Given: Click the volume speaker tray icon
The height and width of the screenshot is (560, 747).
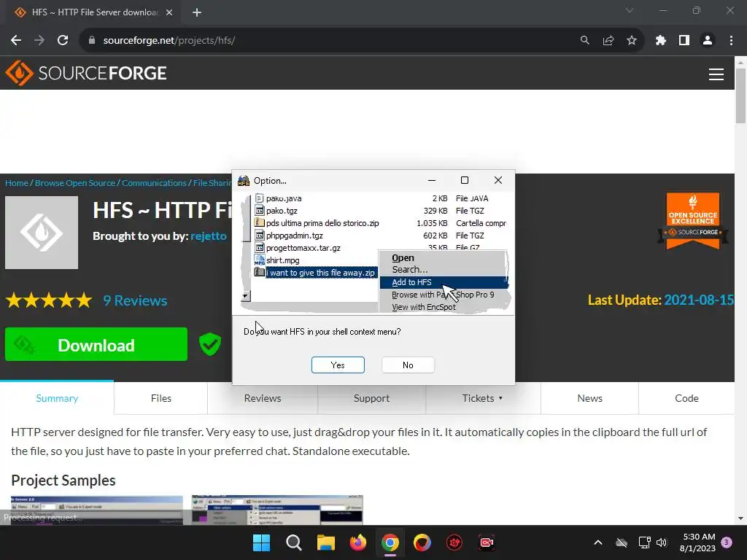Looking at the screenshot, I should (x=661, y=542).
